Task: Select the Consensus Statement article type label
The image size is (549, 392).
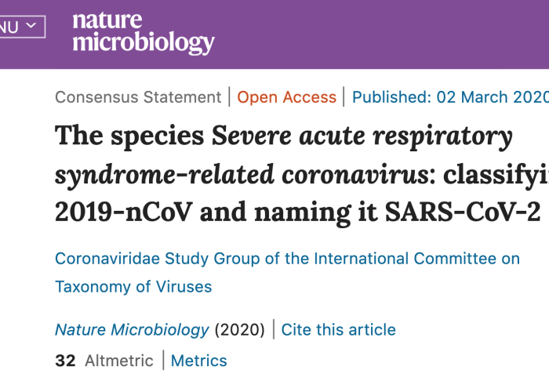Action: (138, 97)
